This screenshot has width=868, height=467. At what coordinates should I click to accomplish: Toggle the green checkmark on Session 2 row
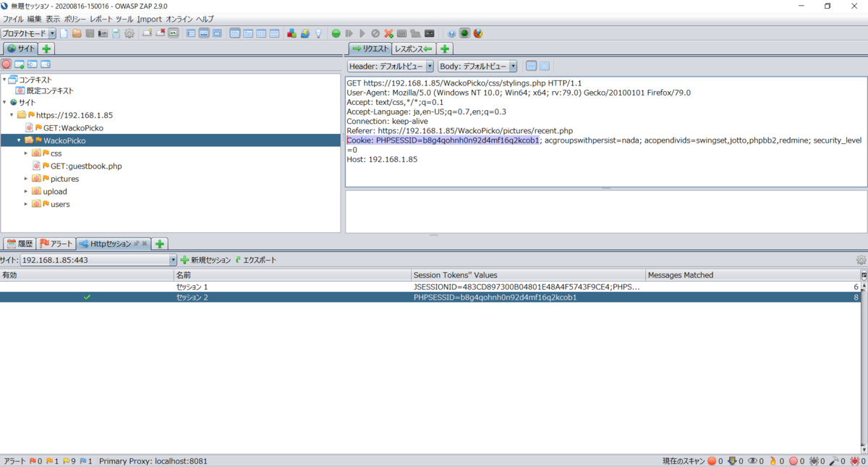[87, 298]
